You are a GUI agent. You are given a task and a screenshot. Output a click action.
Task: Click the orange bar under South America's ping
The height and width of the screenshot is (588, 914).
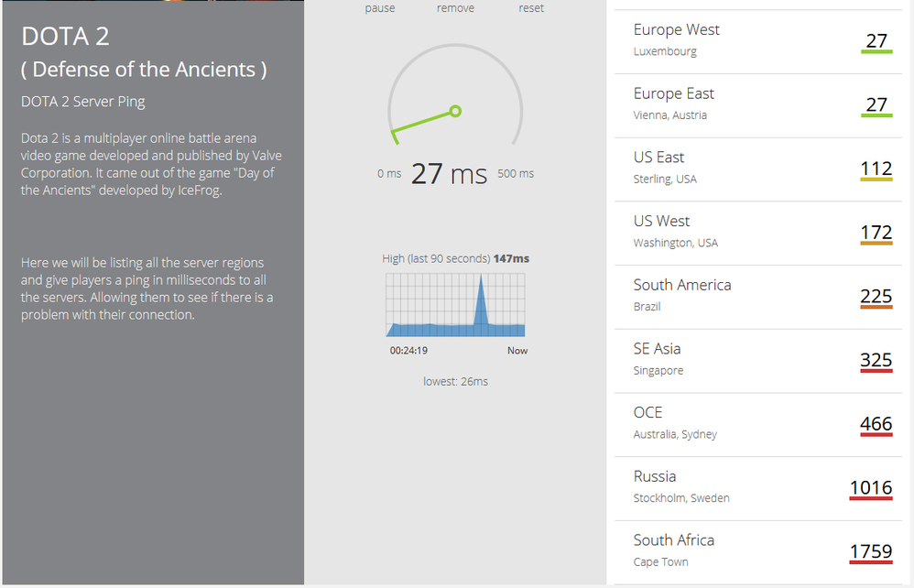click(876, 310)
